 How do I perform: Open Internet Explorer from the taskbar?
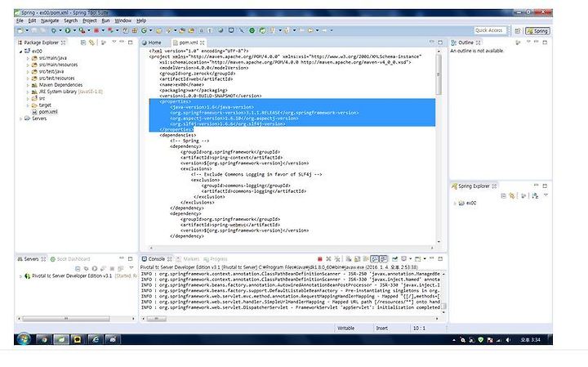coord(96,339)
